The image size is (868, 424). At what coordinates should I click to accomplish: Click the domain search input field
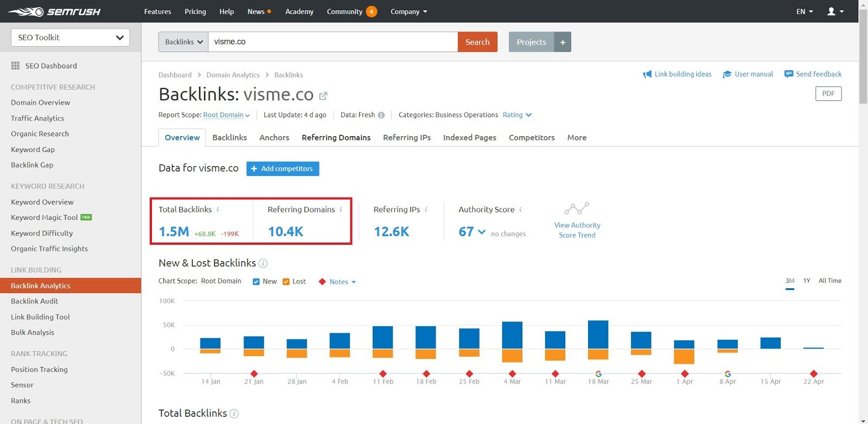(x=333, y=42)
